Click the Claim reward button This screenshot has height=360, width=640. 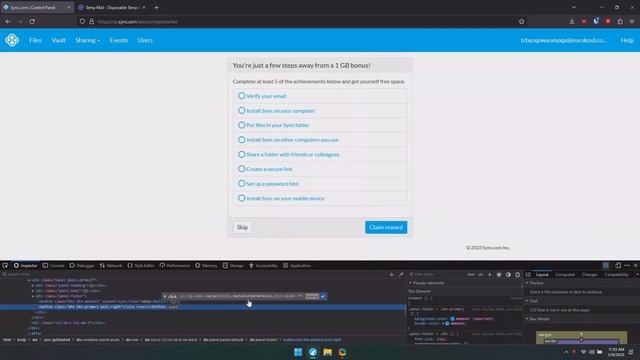386,227
